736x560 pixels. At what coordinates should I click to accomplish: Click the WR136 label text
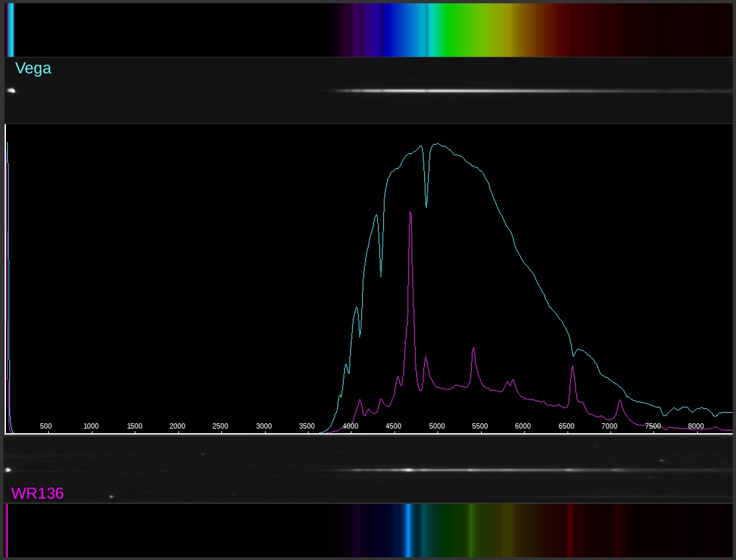coord(37,493)
